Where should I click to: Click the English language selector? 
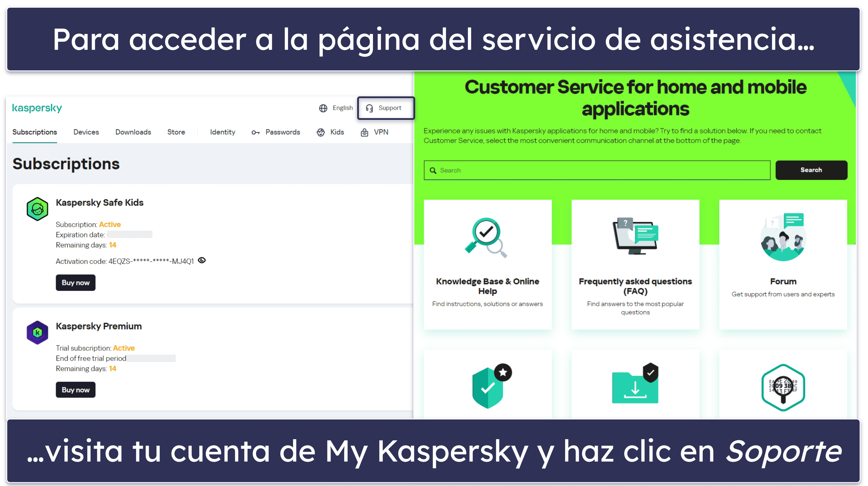pyautogui.click(x=337, y=108)
